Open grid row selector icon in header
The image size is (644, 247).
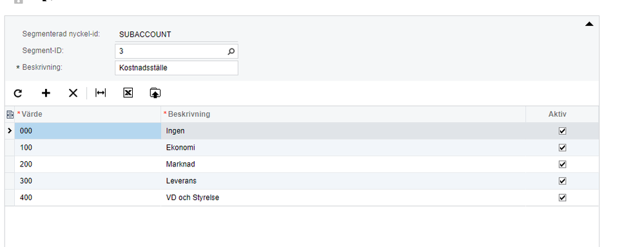point(10,114)
